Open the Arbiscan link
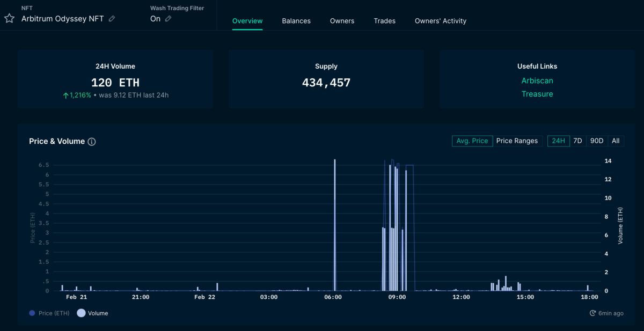Viewport: 644px width, 331px height. click(x=537, y=80)
